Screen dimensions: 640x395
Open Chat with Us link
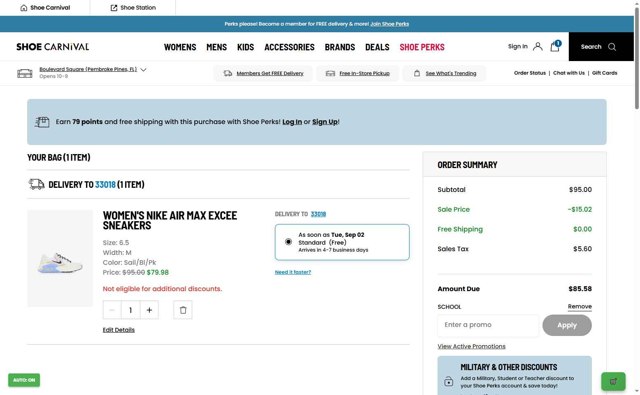pyautogui.click(x=569, y=73)
